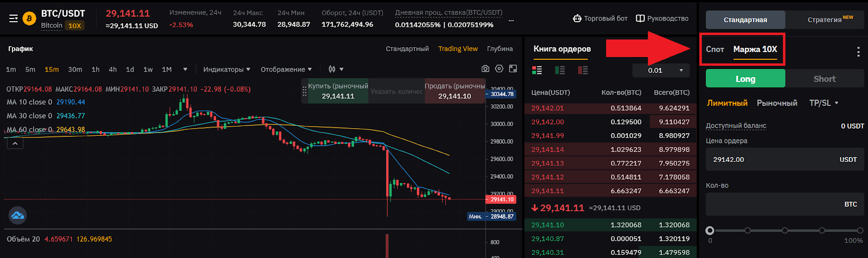
Task: Click ask price 29,141.99 in order book
Action: (x=547, y=136)
